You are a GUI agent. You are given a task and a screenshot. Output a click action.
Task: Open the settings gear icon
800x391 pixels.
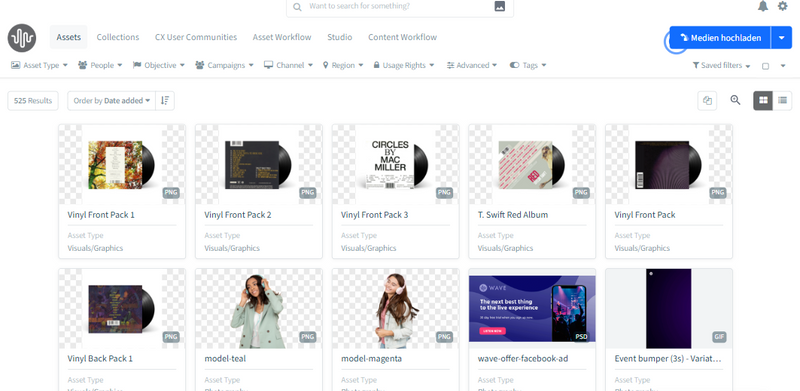click(782, 6)
